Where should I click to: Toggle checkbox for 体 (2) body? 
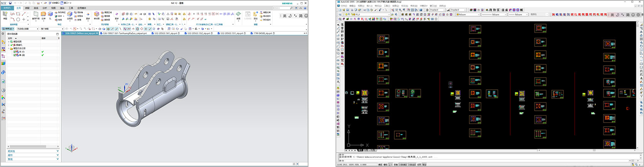click(x=15, y=55)
